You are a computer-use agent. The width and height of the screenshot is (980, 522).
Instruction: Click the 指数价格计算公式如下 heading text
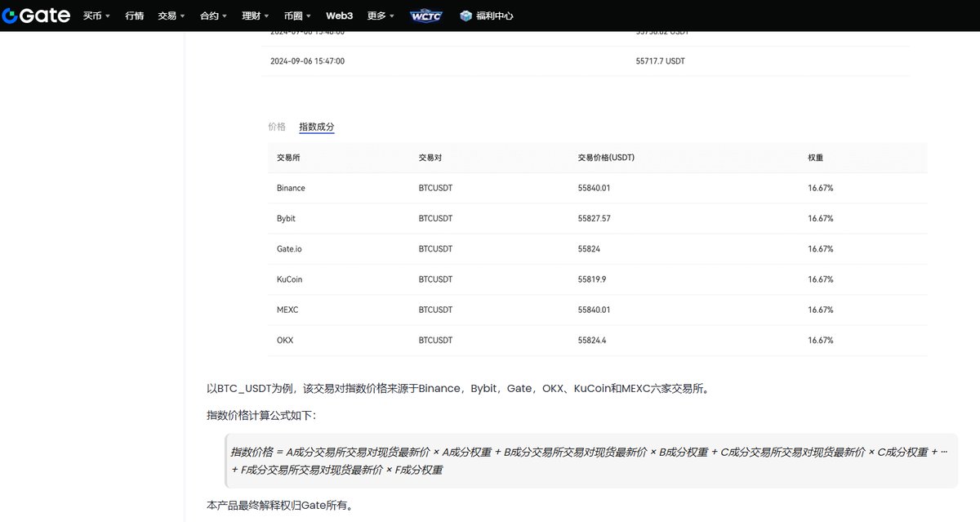pos(261,416)
